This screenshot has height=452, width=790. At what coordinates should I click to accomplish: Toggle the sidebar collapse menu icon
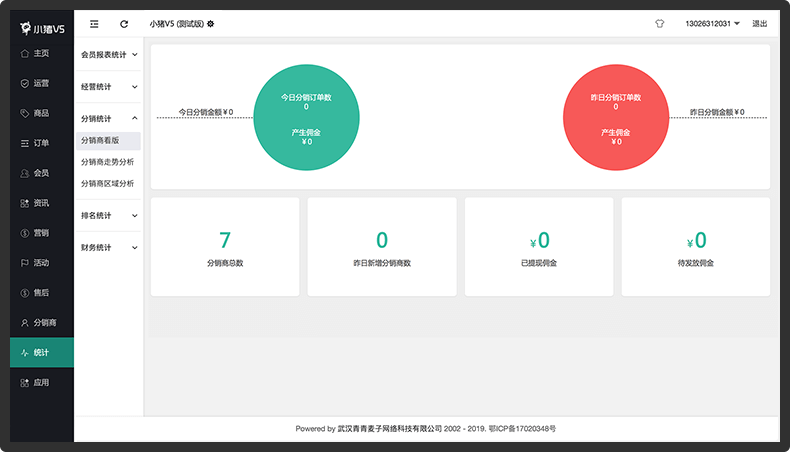click(x=94, y=24)
